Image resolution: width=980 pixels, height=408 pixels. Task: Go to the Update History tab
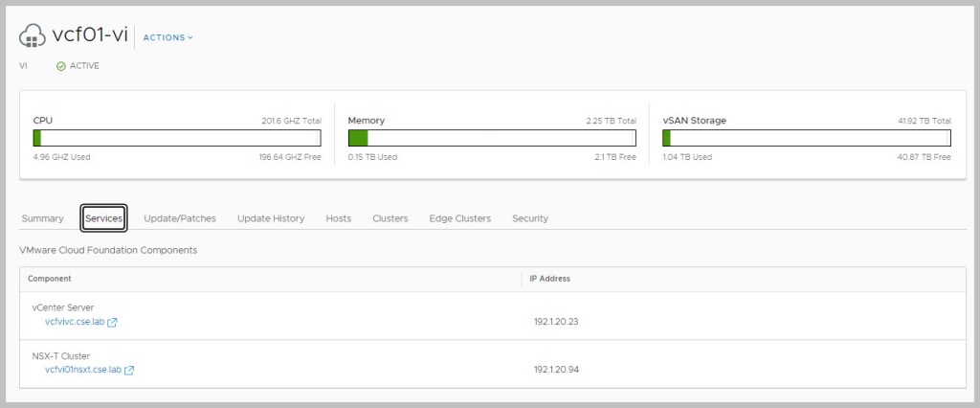[271, 218]
